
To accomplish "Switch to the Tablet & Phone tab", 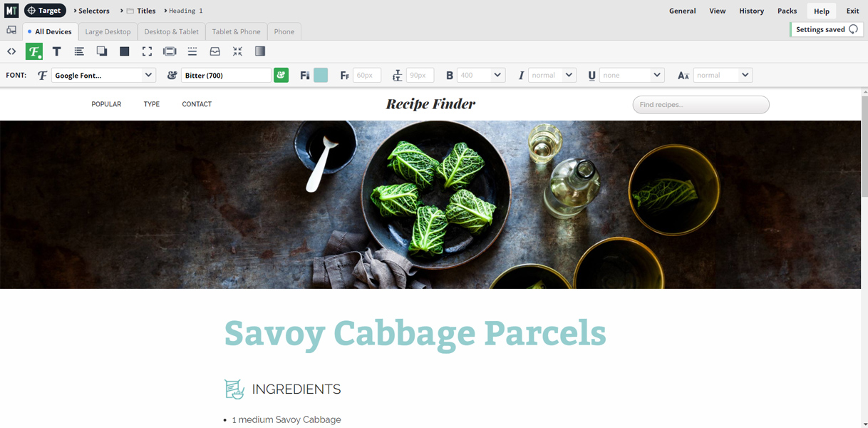I will pos(236,31).
